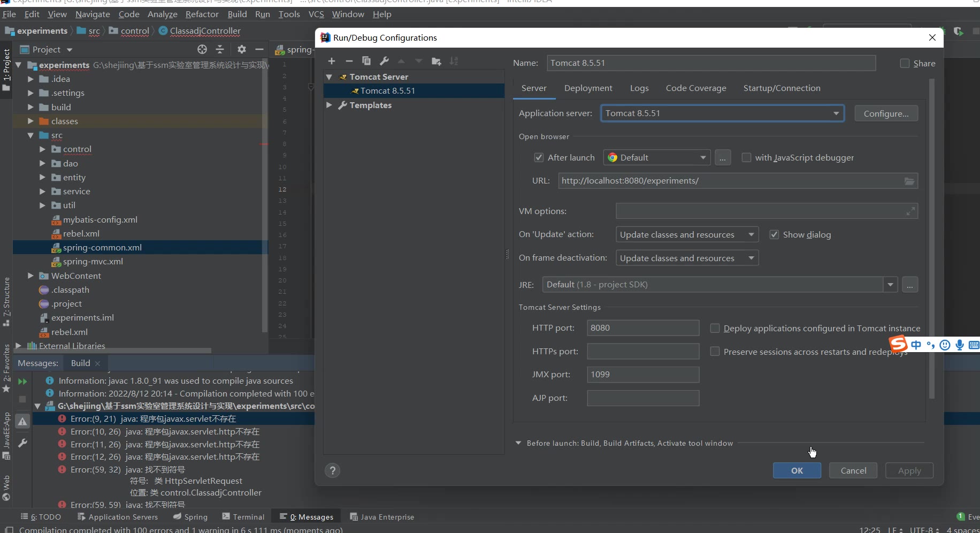Open VCS menu

[x=316, y=14]
